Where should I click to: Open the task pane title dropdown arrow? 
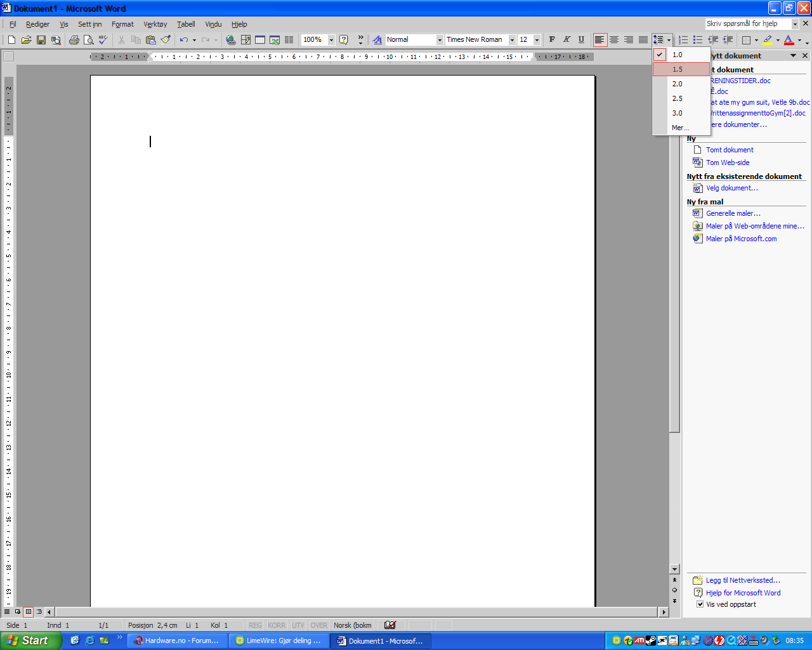[793, 56]
